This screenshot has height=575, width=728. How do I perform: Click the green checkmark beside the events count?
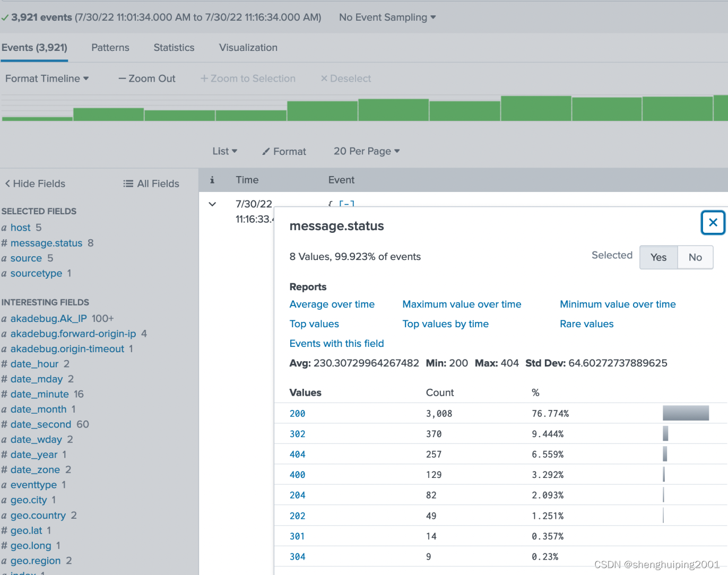point(5,17)
